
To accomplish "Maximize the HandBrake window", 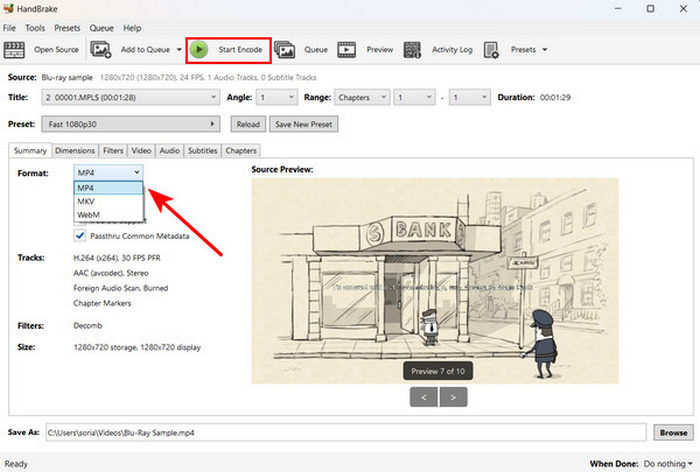I will (x=650, y=8).
